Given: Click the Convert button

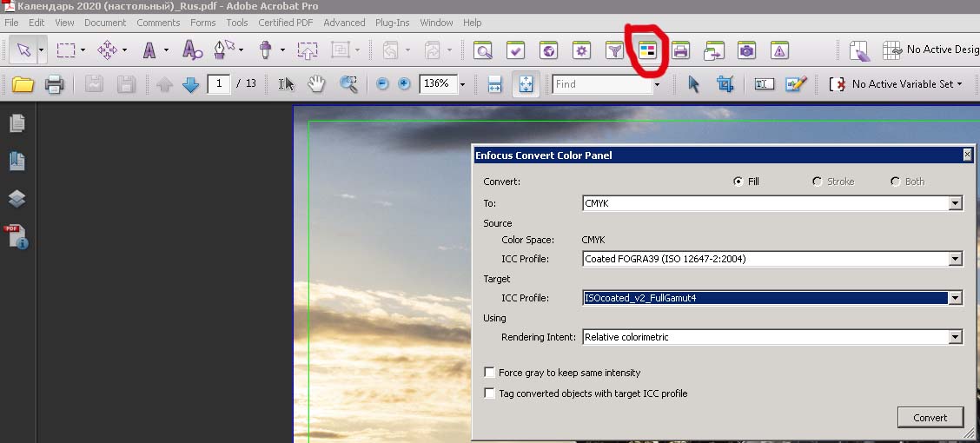Looking at the screenshot, I should pyautogui.click(x=930, y=418).
